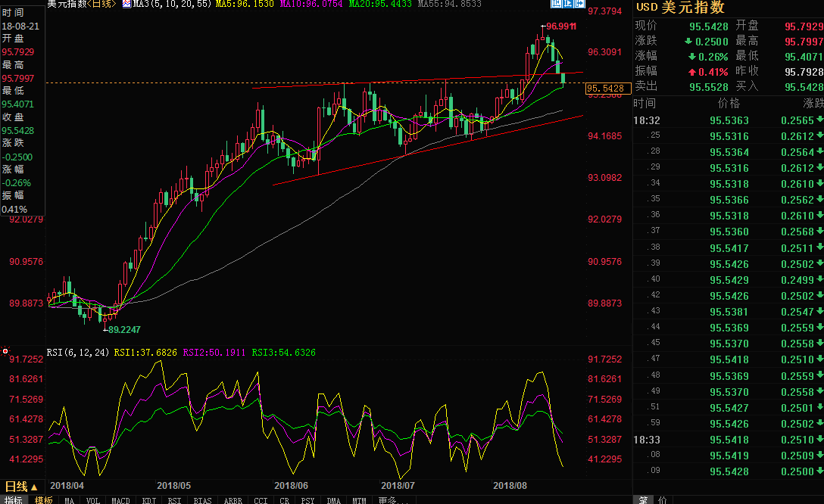Switch to the 指标 tab
Screen dimensions: 824x504
coord(13,500)
